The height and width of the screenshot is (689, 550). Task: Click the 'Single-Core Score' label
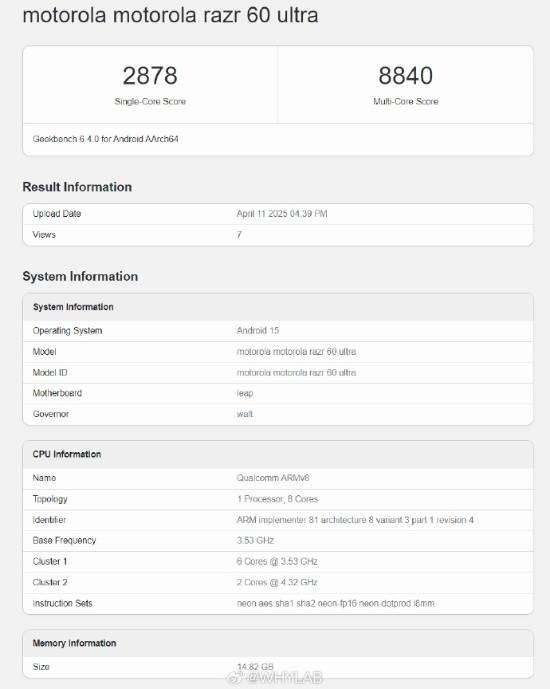click(150, 102)
